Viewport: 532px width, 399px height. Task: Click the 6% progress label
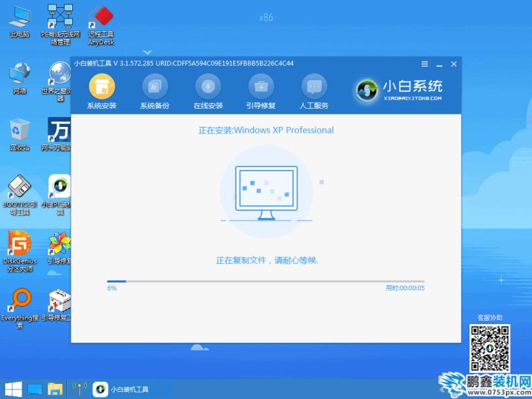tap(112, 288)
